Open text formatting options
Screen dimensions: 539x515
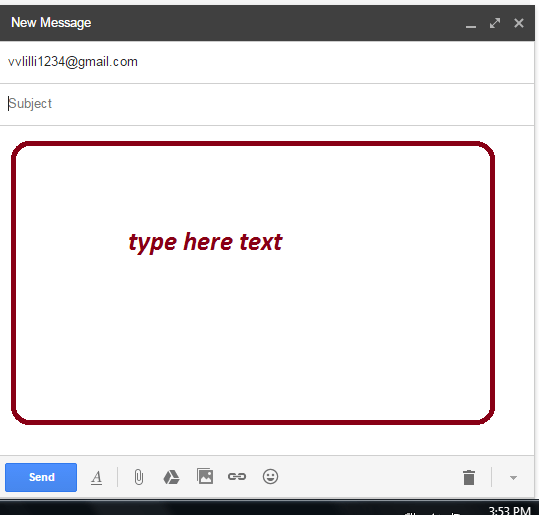pyautogui.click(x=97, y=478)
